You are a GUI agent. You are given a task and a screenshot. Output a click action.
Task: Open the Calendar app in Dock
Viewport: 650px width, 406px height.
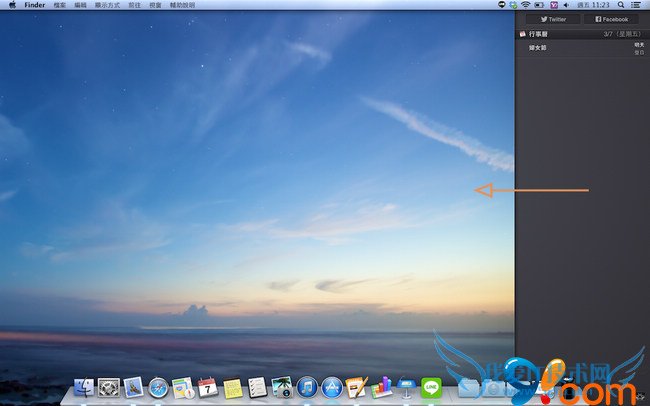click(x=208, y=387)
